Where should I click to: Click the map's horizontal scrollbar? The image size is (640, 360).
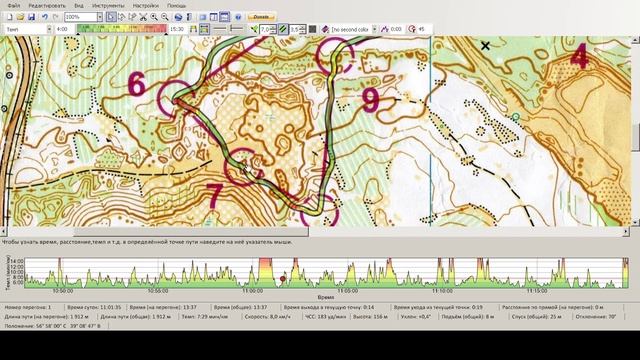point(191,232)
